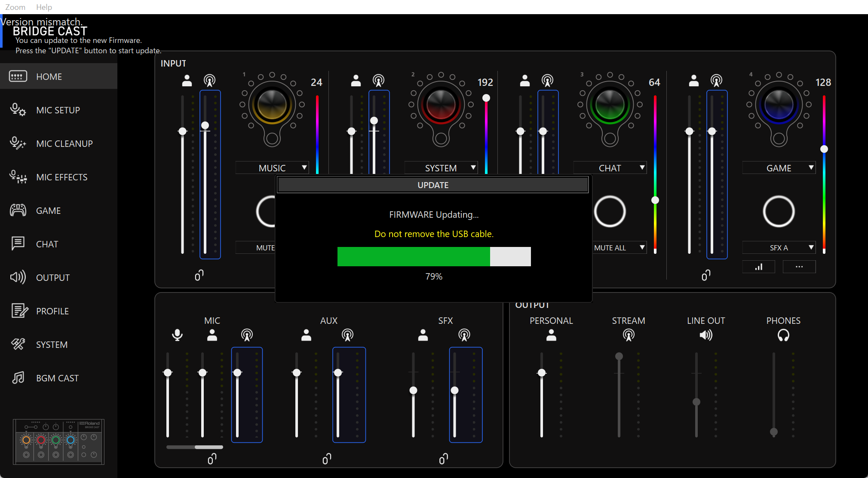The image size is (868, 478).
Task: Click channel 2 color slider handle
Action: (x=486, y=98)
